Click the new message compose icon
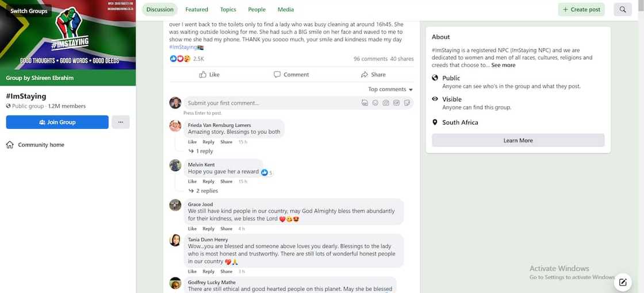This screenshot has height=293, width=644. [622, 282]
